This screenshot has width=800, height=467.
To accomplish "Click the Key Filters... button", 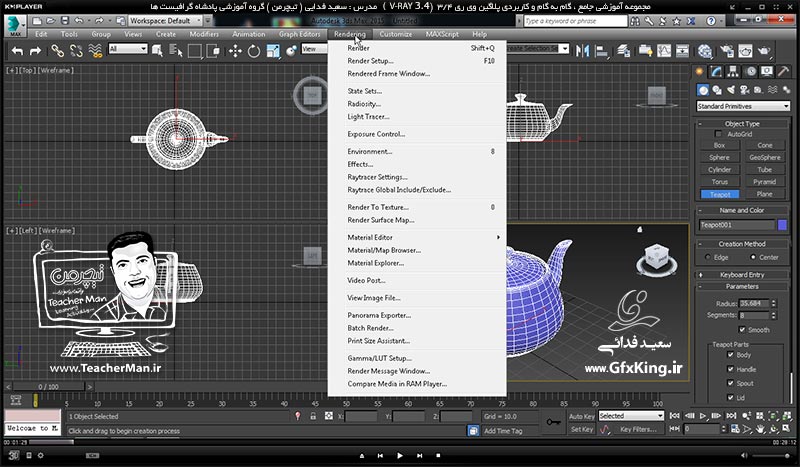I will tap(638, 429).
